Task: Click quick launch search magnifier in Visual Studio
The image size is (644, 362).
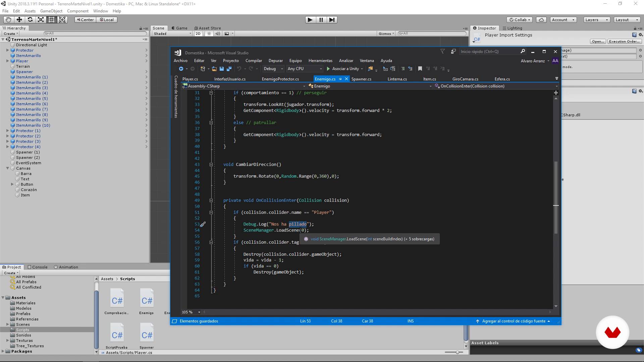Action: (x=523, y=51)
